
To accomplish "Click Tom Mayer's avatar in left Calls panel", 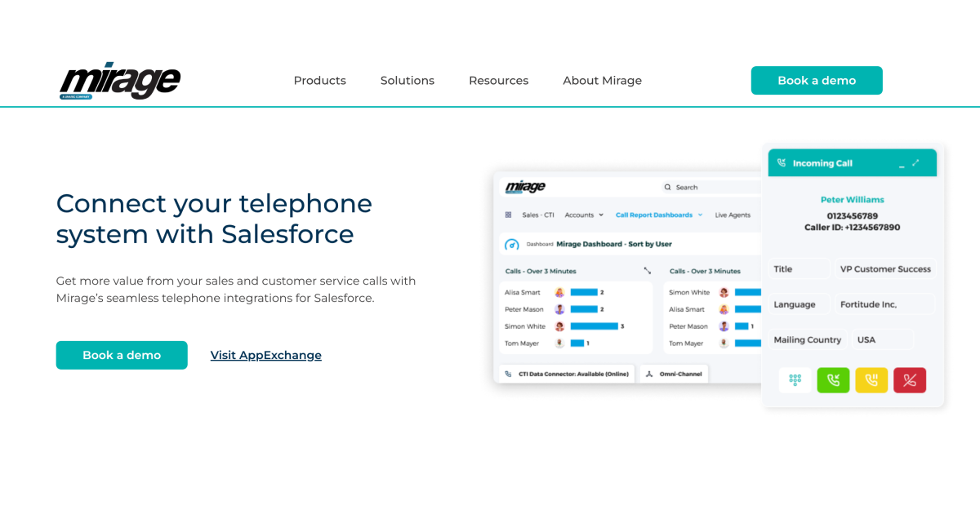I will 559,343.
